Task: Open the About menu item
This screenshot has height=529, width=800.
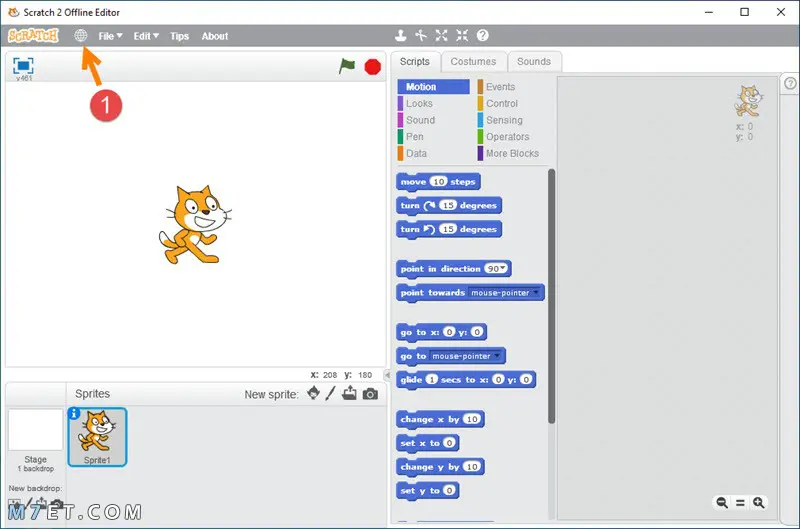Action: click(x=215, y=36)
